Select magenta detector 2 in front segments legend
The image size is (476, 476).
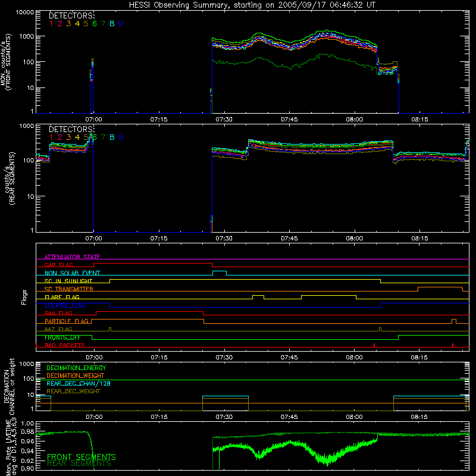tap(60, 24)
